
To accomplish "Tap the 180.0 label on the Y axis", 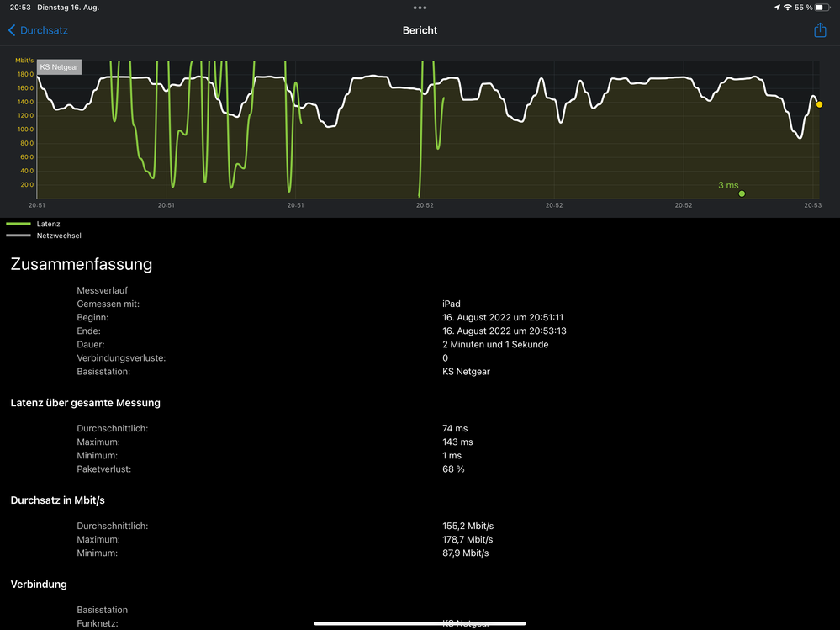I will [24, 74].
